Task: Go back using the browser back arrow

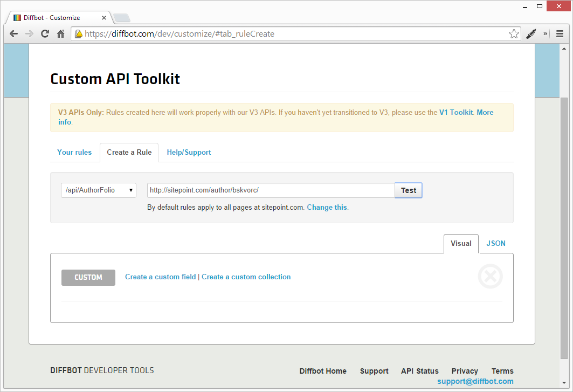Action: coord(13,33)
